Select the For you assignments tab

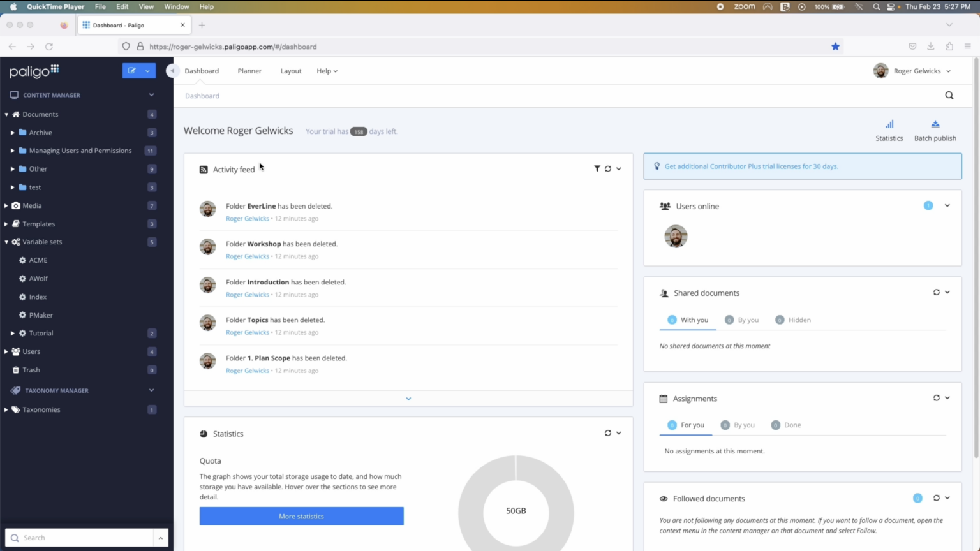click(686, 425)
